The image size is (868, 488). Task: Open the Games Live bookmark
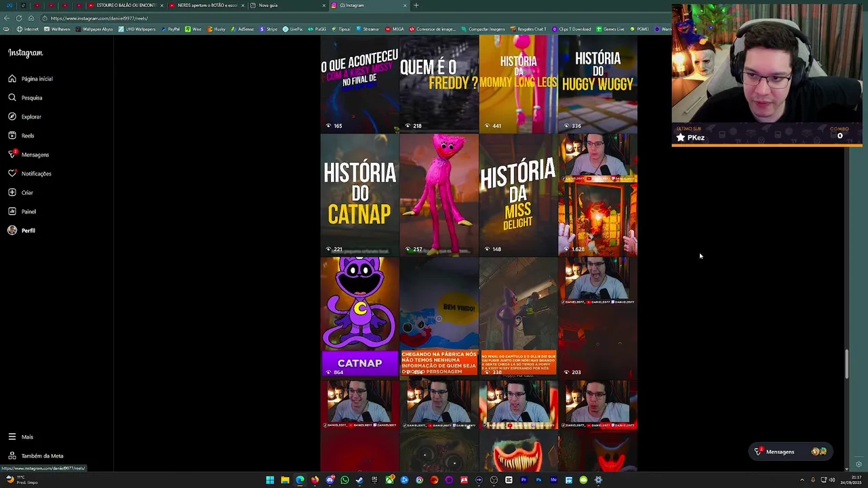(610, 29)
